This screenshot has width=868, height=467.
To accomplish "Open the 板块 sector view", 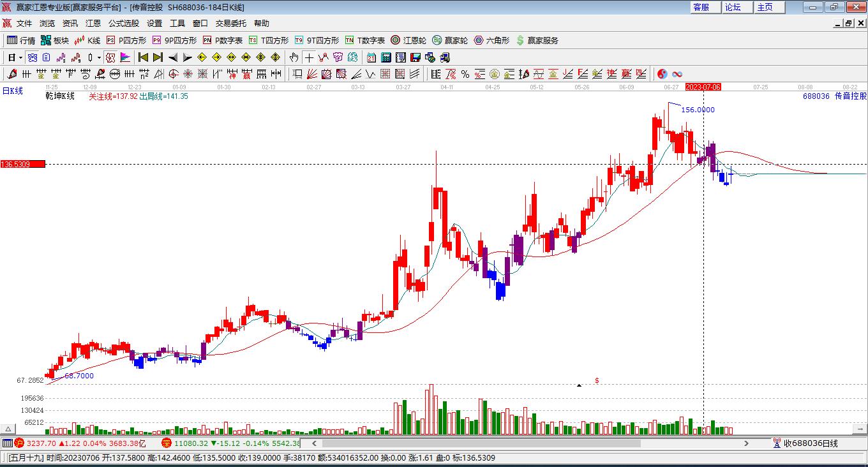I will (x=55, y=40).
